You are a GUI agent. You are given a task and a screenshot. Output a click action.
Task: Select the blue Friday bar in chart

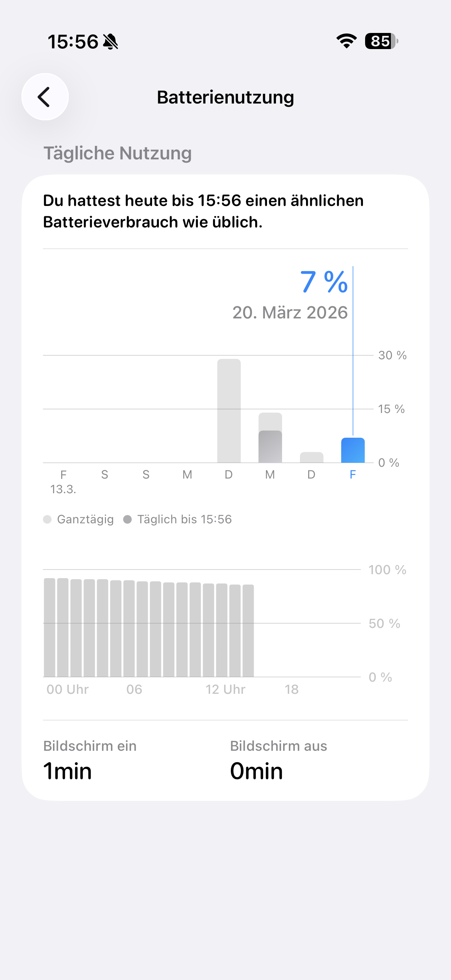[353, 451]
